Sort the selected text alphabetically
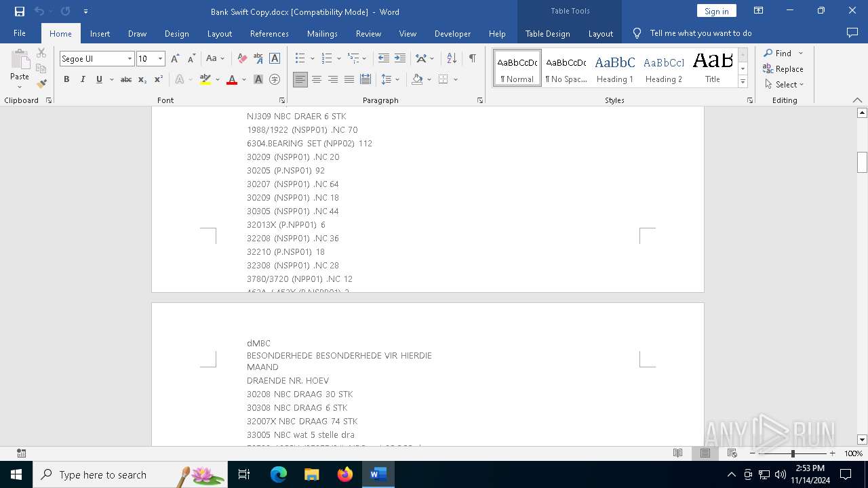Image resolution: width=868 pixels, height=488 pixels. pos(452,58)
